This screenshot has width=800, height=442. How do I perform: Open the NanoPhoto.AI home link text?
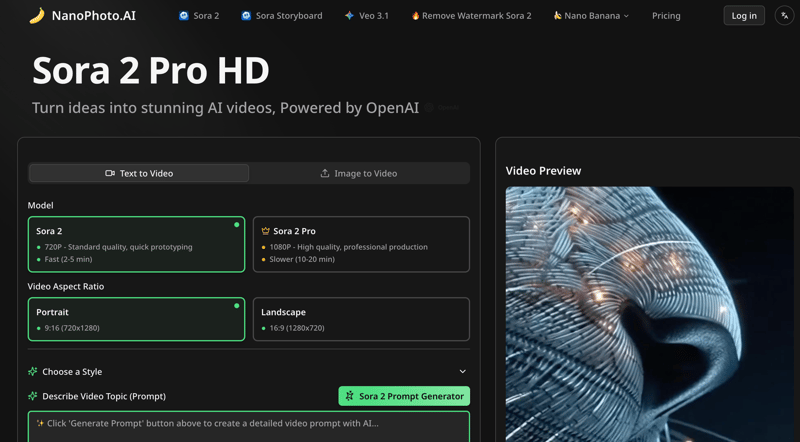(94, 16)
